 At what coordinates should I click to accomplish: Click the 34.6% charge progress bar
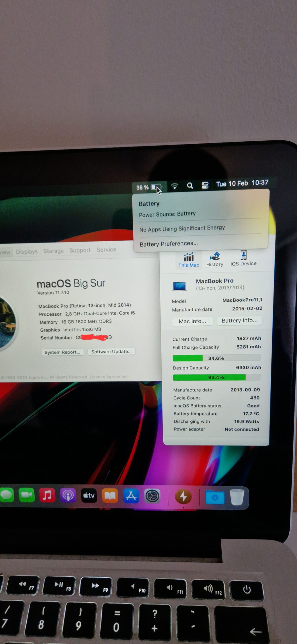pos(217,358)
